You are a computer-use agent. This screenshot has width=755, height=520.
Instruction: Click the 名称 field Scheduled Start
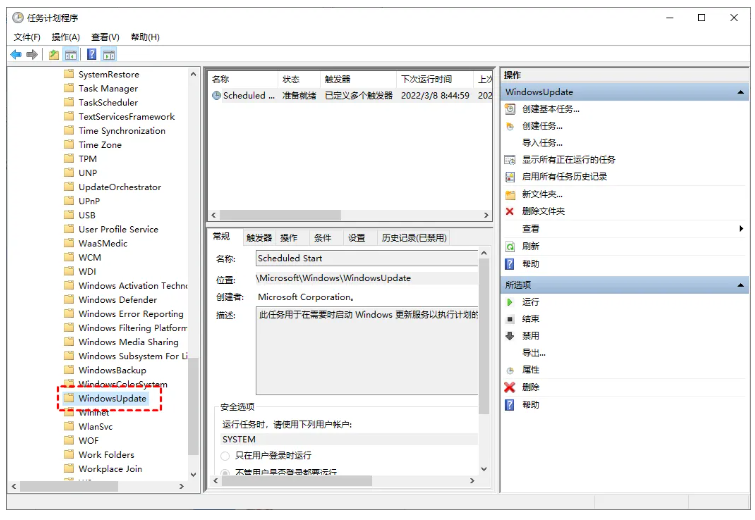coord(366,259)
